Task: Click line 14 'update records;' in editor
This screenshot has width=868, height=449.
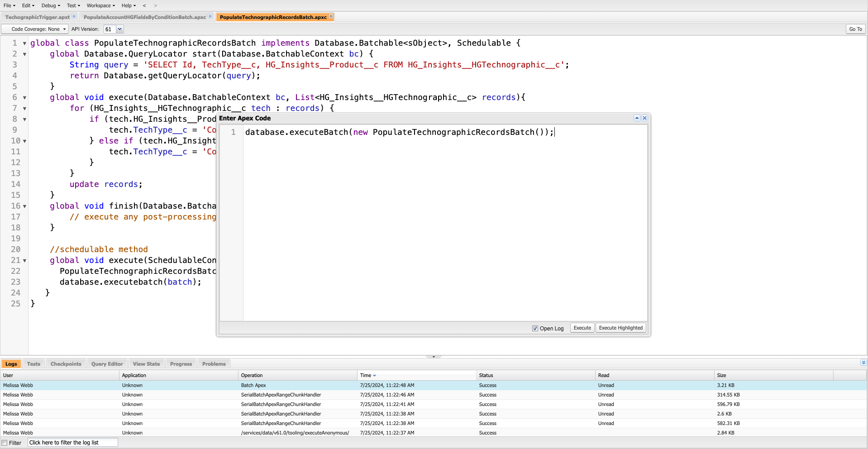Action: (x=106, y=184)
